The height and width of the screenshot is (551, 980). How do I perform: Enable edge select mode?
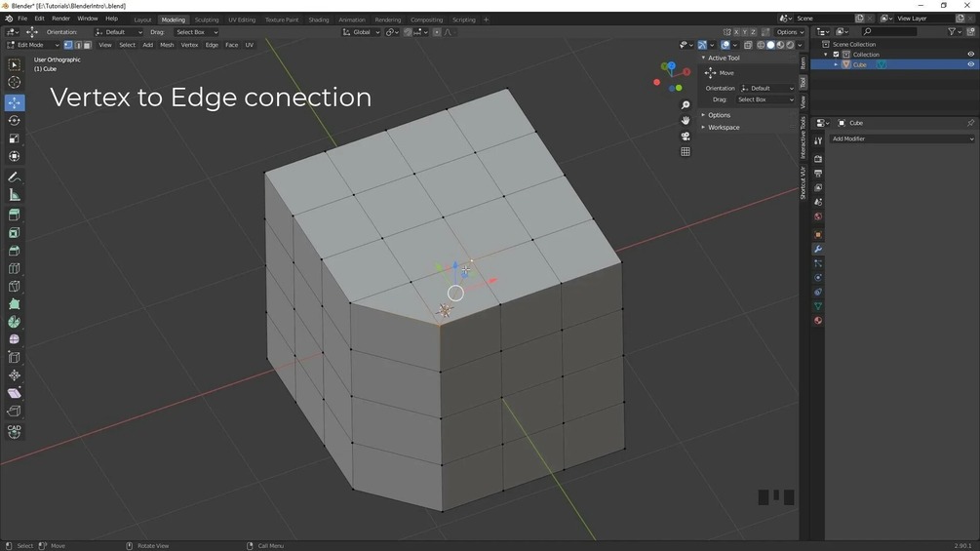pos(77,45)
